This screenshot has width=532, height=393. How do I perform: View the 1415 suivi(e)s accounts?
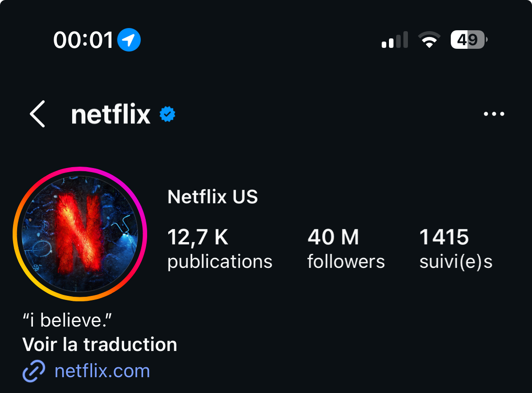click(456, 249)
